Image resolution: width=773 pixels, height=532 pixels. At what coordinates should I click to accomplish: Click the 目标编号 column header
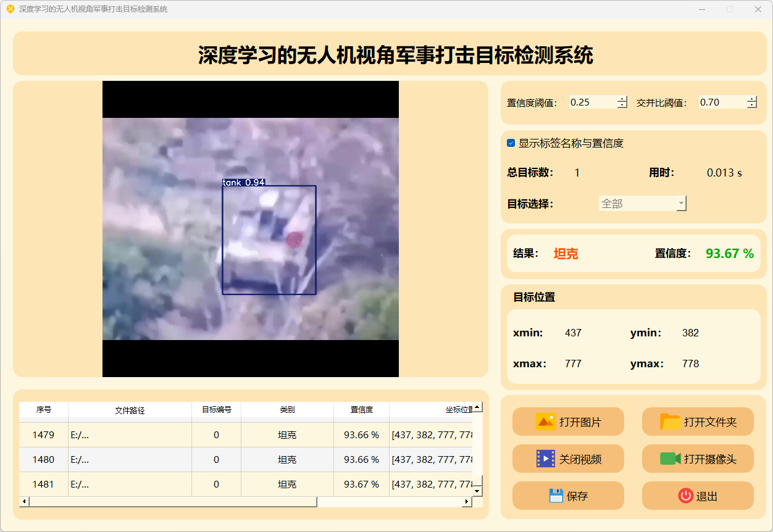(216, 410)
